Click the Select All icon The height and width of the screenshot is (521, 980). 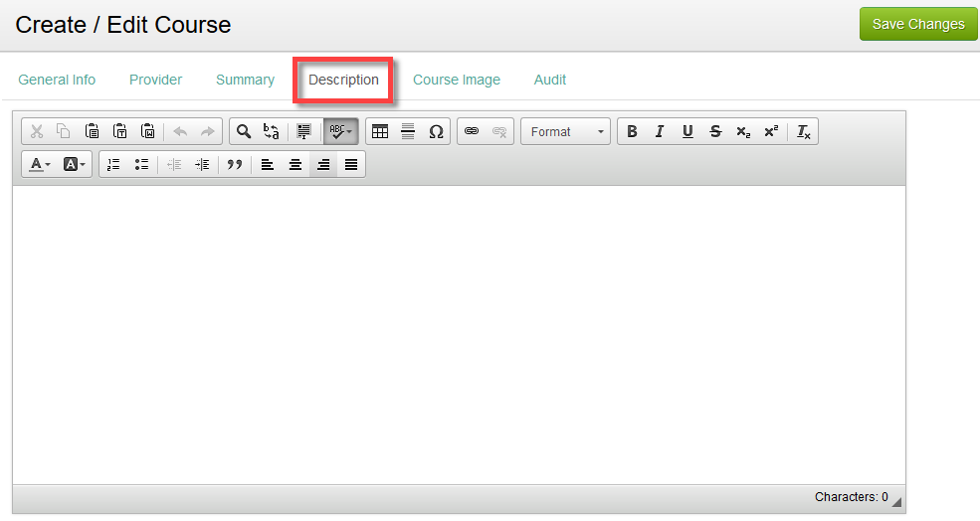(x=303, y=132)
